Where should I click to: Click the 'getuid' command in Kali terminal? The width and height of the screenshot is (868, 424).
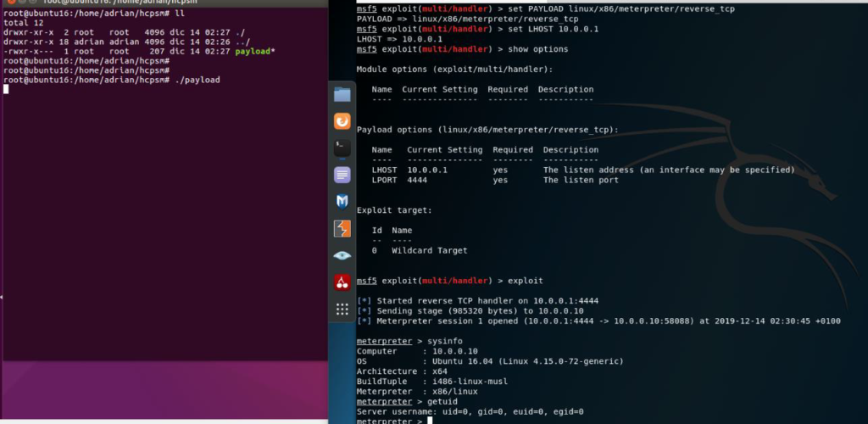click(442, 401)
